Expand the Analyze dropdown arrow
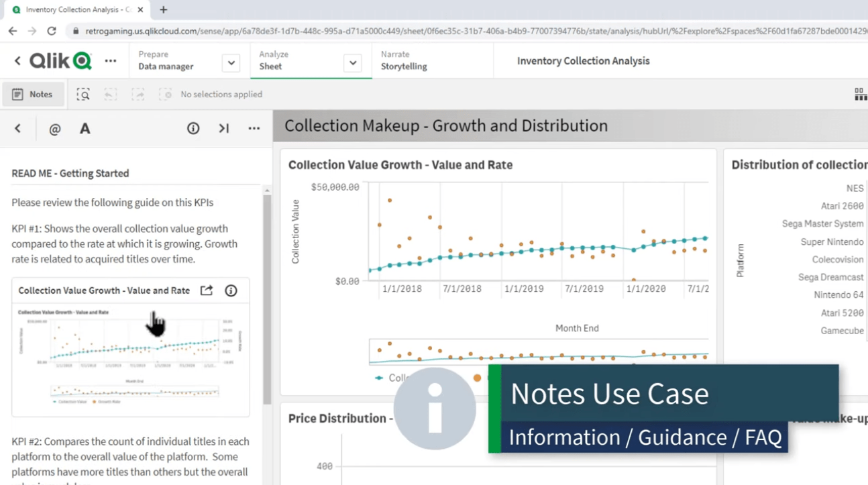 (x=352, y=63)
